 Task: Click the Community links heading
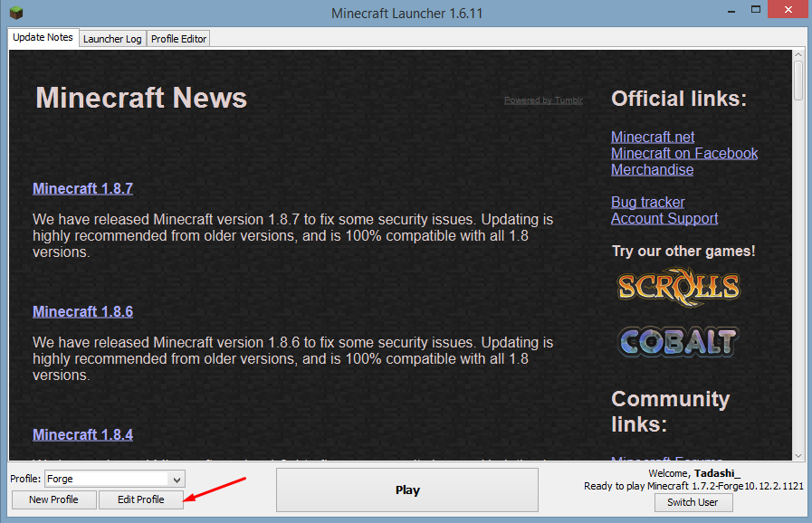[x=670, y=412]
